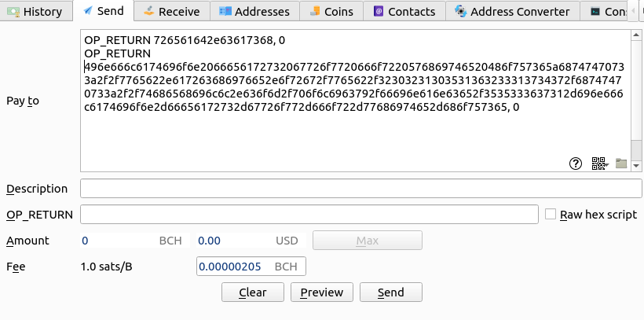Click the tab bar scroll left arrow
The height and width of the screenshot is (320, 644).
point(633,11)
